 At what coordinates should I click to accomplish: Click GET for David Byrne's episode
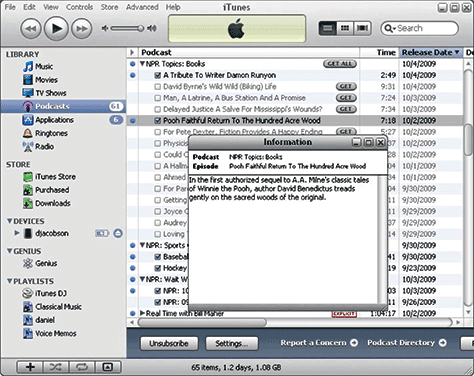[x=346, y=87]
